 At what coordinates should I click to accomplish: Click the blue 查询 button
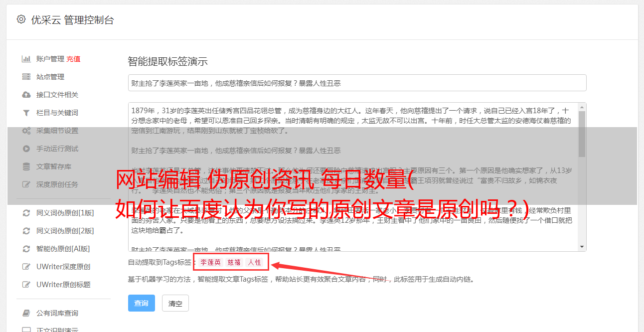[x=142, y=303]
